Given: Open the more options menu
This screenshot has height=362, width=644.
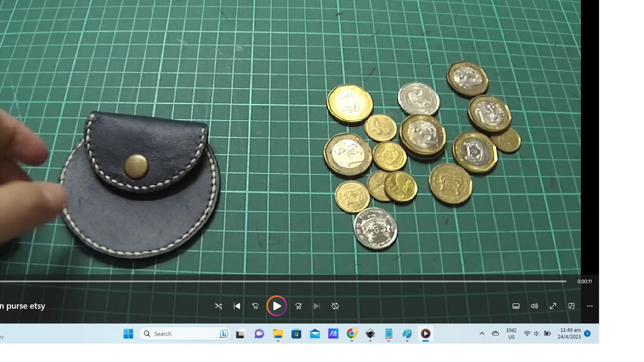Looking at the screenshot, I should tap(589, 306).
